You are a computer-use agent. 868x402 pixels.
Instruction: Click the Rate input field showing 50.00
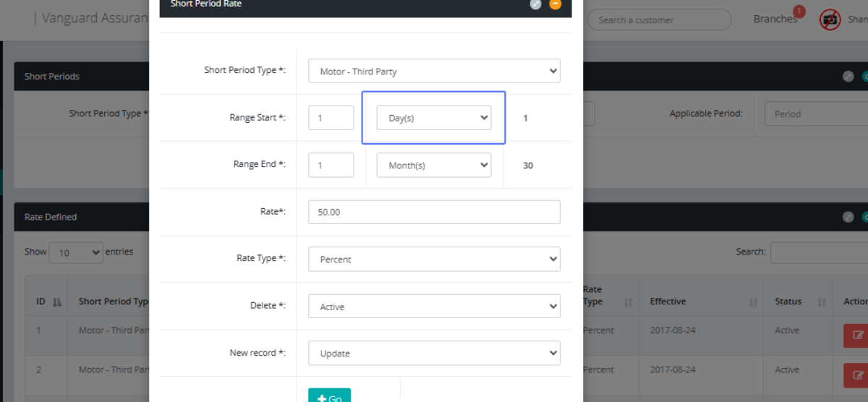434,212
